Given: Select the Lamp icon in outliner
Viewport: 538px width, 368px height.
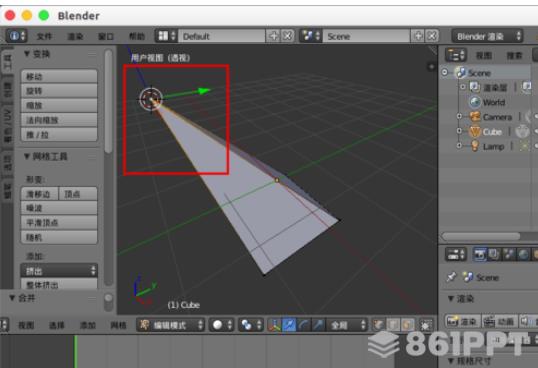Looking at the screenshot, I should [475, 146].
